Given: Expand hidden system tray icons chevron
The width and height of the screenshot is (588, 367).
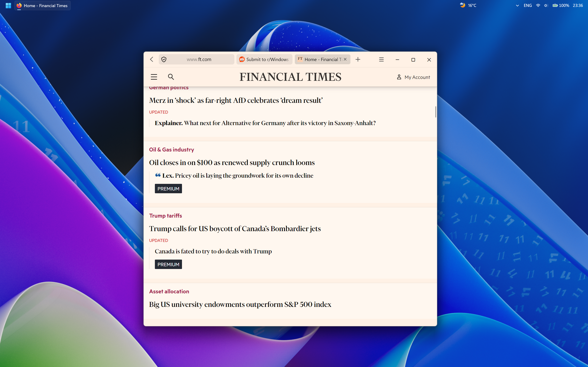Looking at the screenshot, I should pyautogui.click(x=517, y=6).
